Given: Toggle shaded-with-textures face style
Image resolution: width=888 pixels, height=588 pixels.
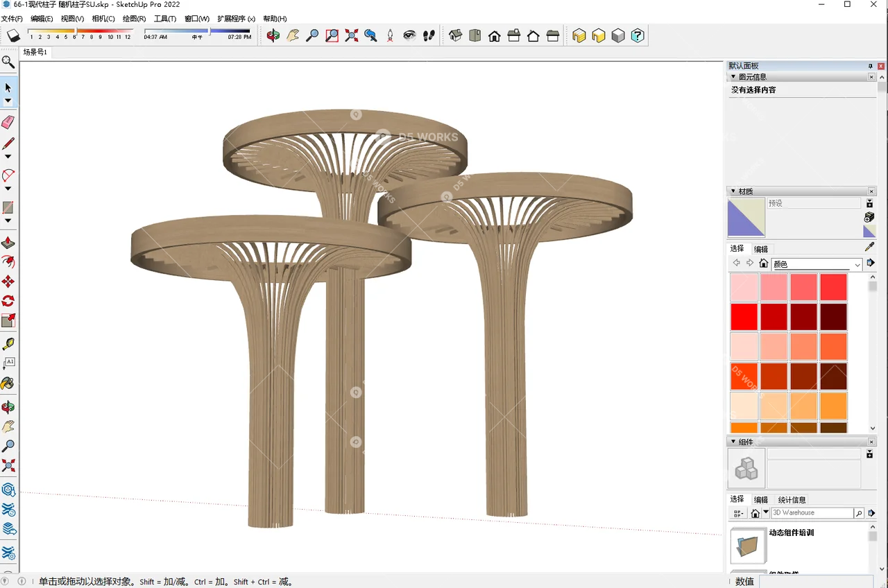Looking at the screenshot, I should [x=579, y=35].
